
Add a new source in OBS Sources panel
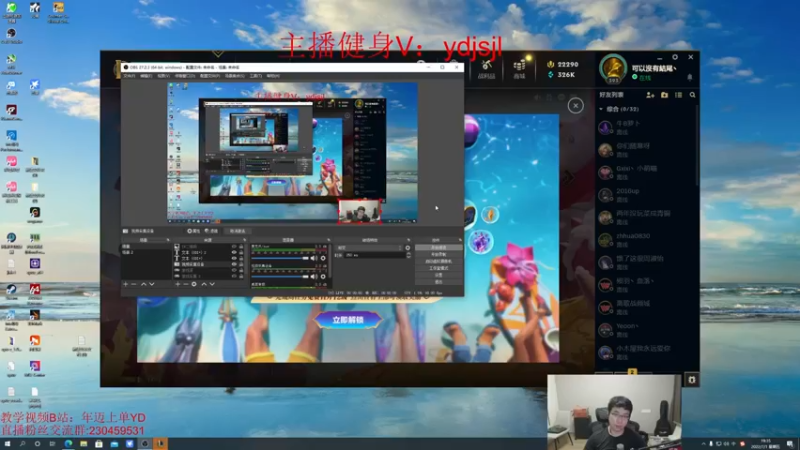click(x=178, y=284)
